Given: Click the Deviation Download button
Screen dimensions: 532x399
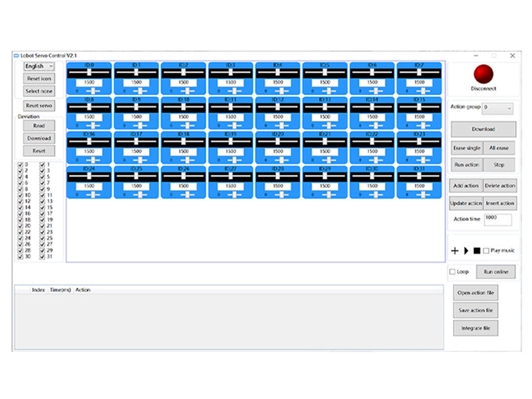Looking at the screenshot, I should click(39, 138).
